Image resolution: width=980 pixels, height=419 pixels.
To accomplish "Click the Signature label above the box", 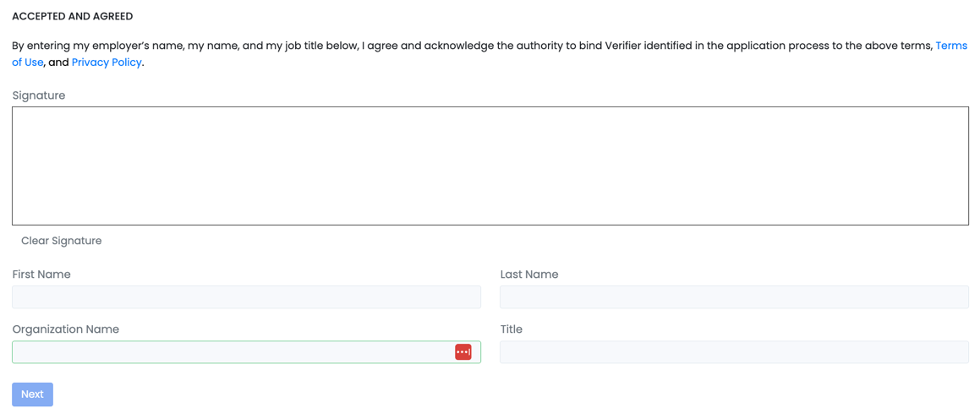I will (x=39, y=95).
